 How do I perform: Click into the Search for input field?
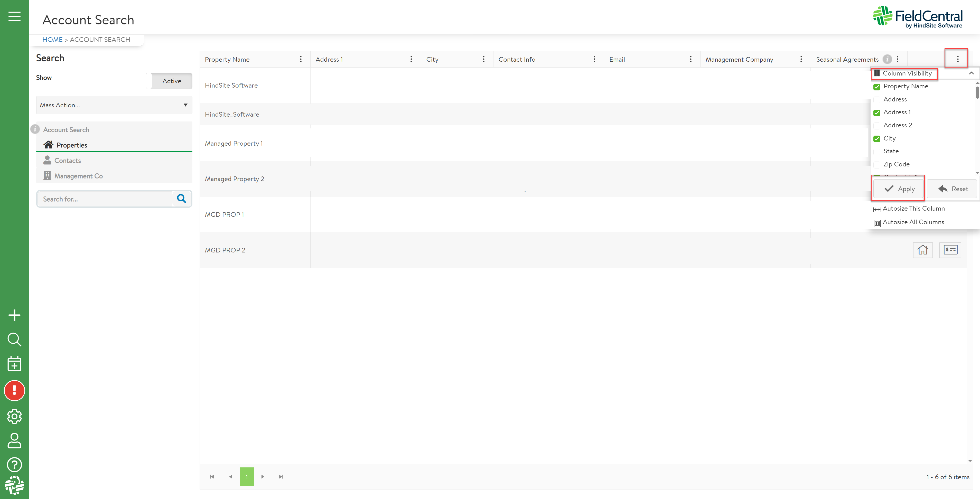[x=105, y=199]
